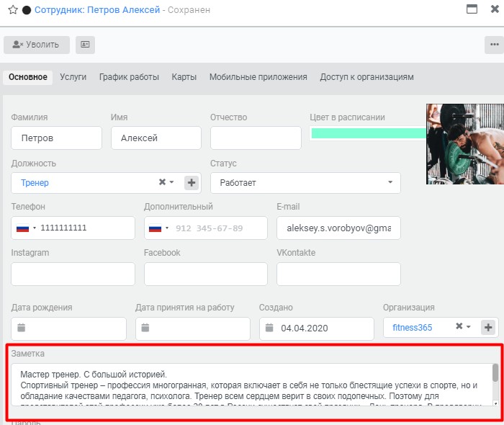Open the three-dots more actions menu
This screenshot has height=425, width=504.
point(495,45)
